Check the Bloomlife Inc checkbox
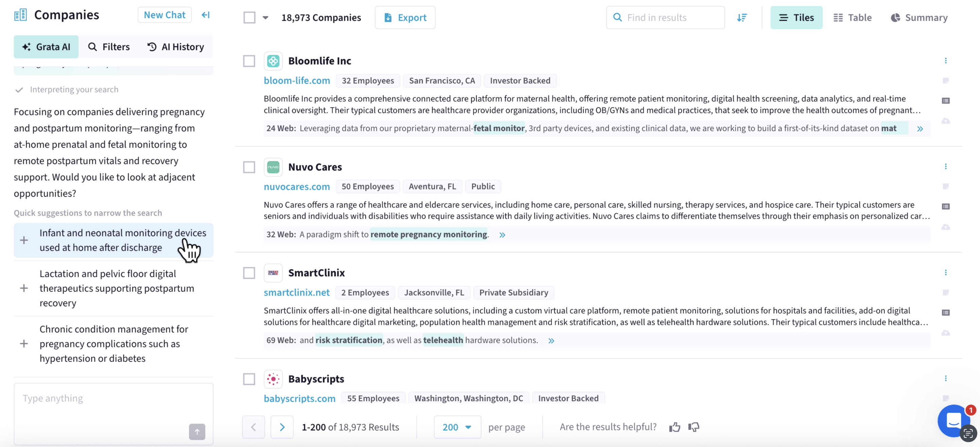The width and height of the screenshot is (980, 447). tap(249, 61)
